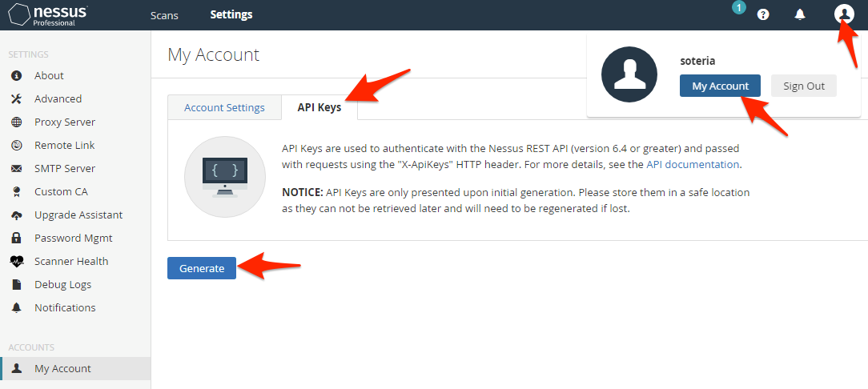Click the teal notification count badge

tap(738, 8)
